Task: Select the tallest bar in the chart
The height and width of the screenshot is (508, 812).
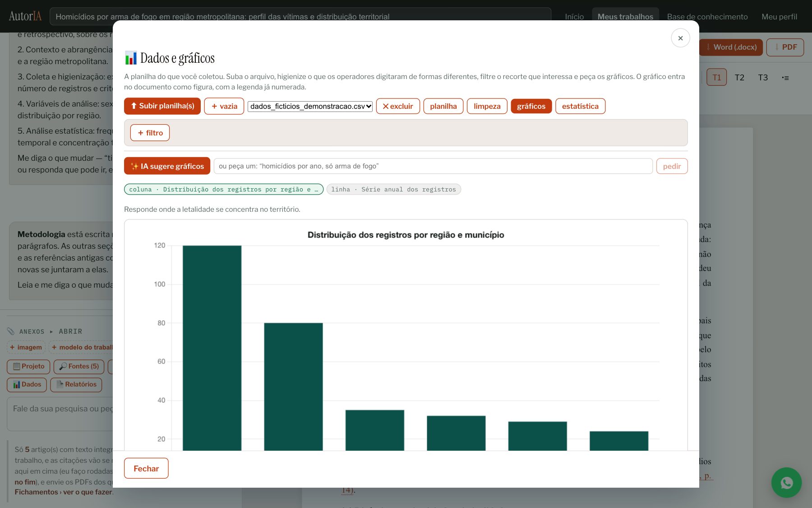Action: 212,348
